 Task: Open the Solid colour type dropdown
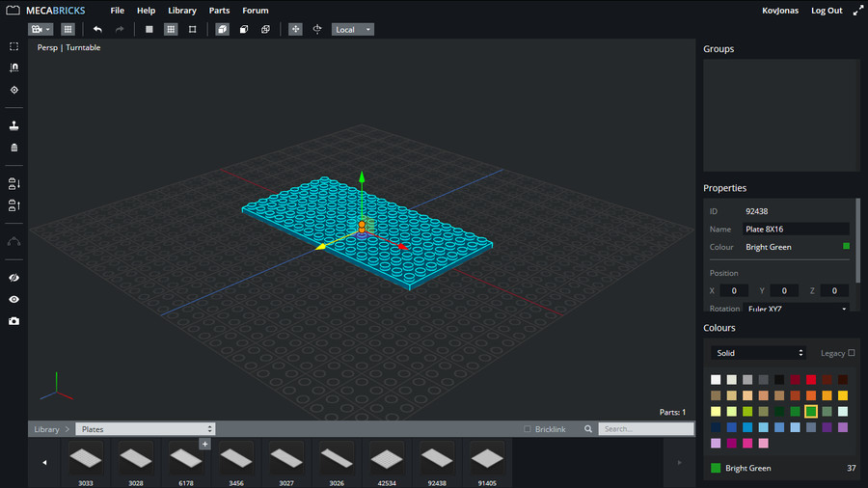coord(758,353)
